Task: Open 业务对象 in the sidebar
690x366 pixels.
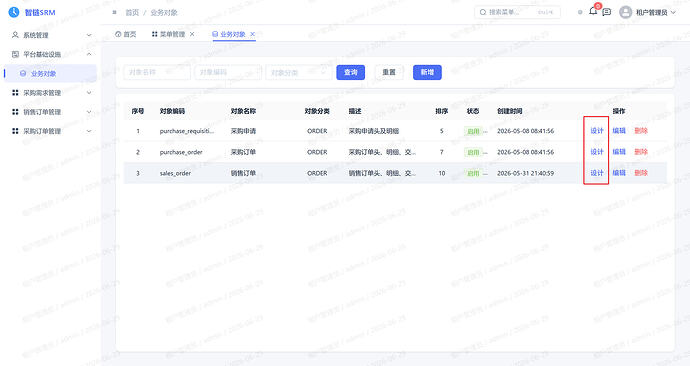Action: tap(50, 73)
